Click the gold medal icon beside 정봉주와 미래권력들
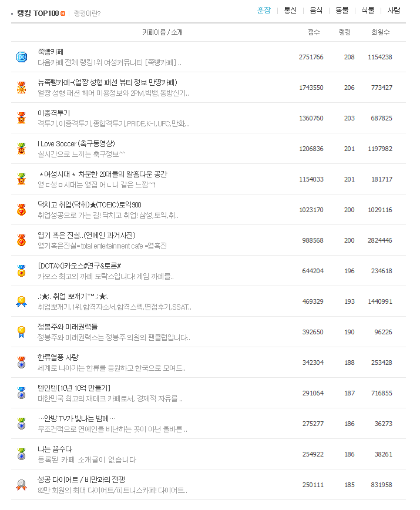The height and width of the screenshot is (510, 420). pyautogui.click(x=22, y=332)
